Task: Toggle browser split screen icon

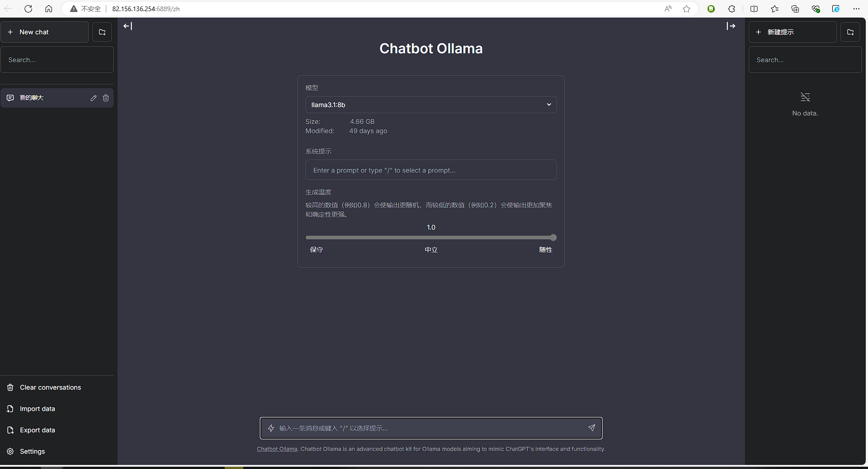Action: pos(754,9)
